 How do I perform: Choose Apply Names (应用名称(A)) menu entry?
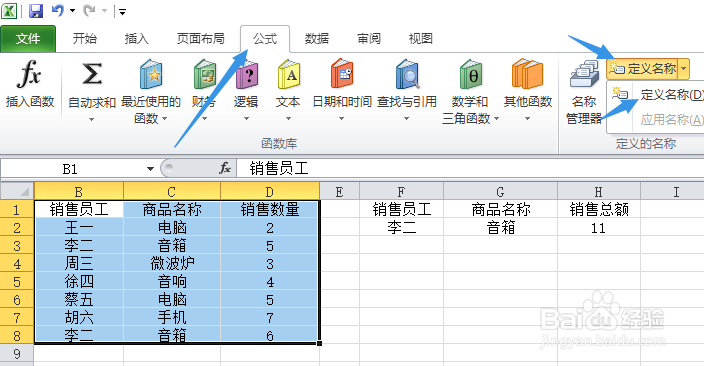657,119
